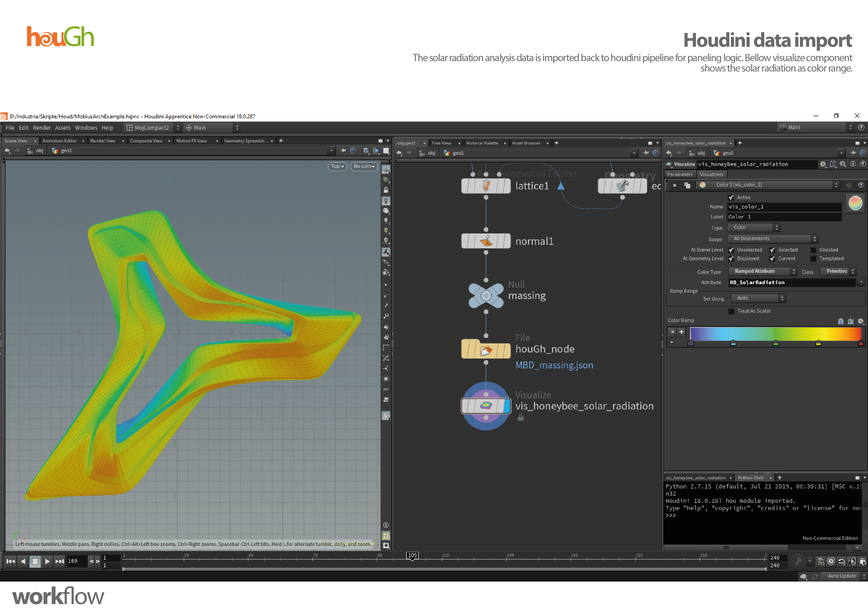868x614 pixels.
Task: Delete the Color 1 visualizer with X
Action: pos(675,185)
